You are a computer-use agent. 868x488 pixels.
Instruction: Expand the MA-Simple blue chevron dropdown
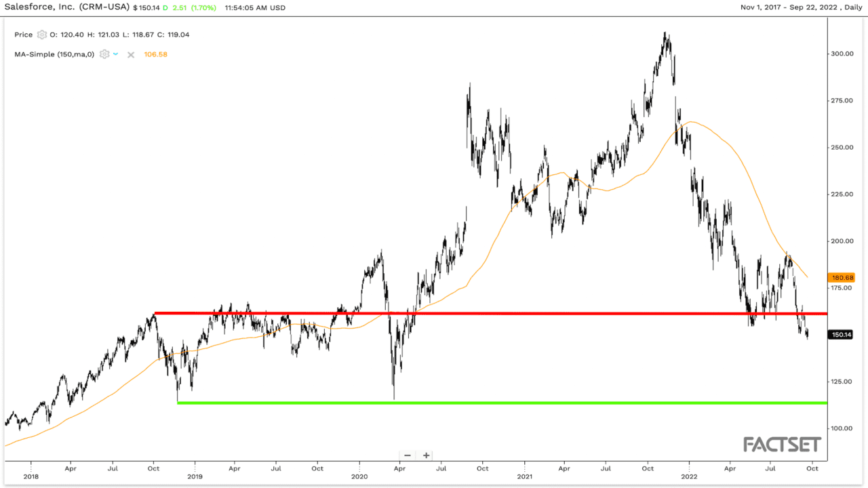(115, 54)
